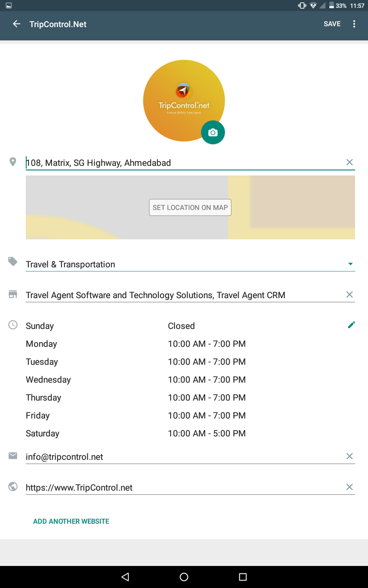Viewport: 368px width, 588px height.
Task: Tap SAVE in the top bar
Action: (332, 24)
